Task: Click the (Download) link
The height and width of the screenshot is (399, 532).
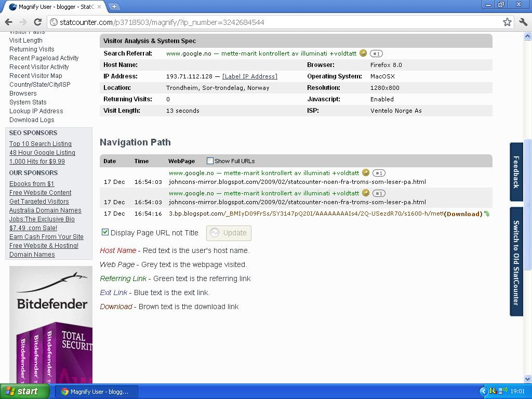Action: pyautogui.click(x=463, y=214)
